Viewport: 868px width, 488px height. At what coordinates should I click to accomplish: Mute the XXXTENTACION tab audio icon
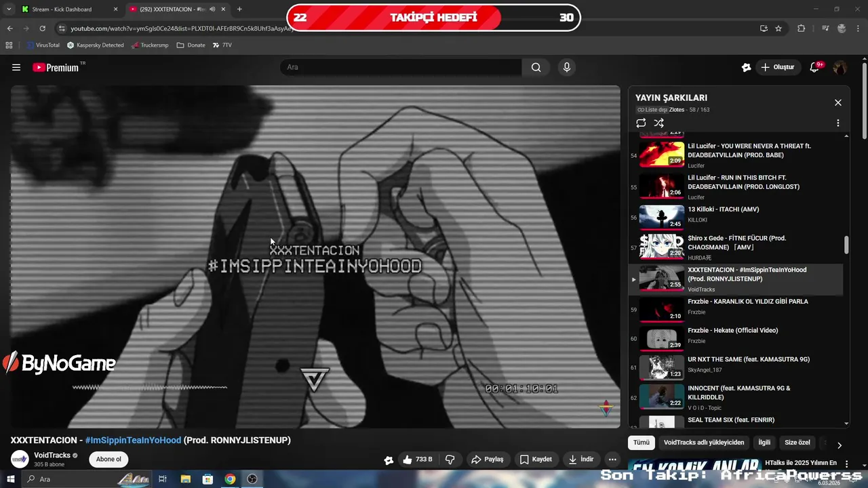click(212, 9)
